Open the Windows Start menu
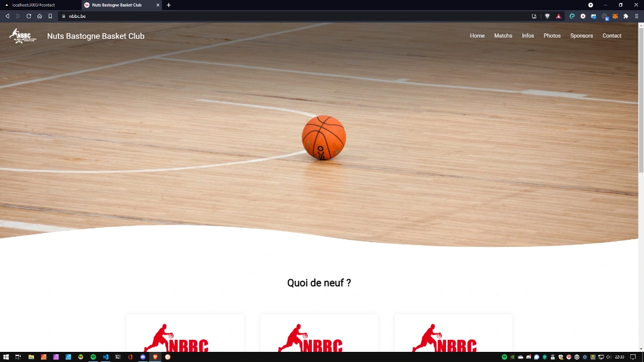This screenshot has width=644, height=362. point(6,357)
